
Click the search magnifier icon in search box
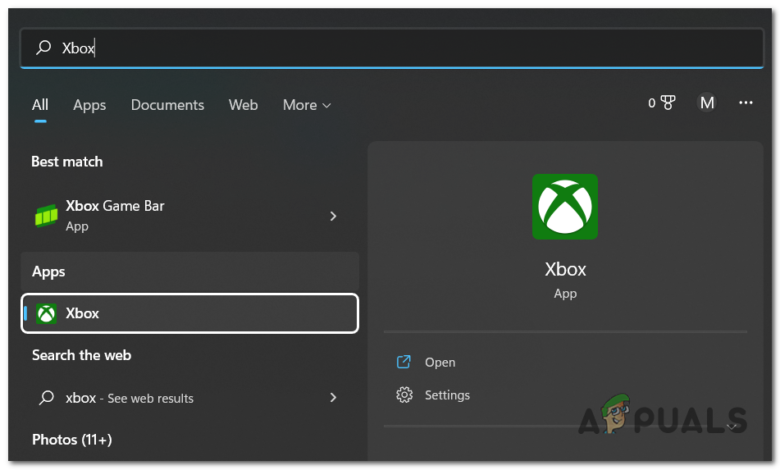pyautogui.click(x=43, y=47)
